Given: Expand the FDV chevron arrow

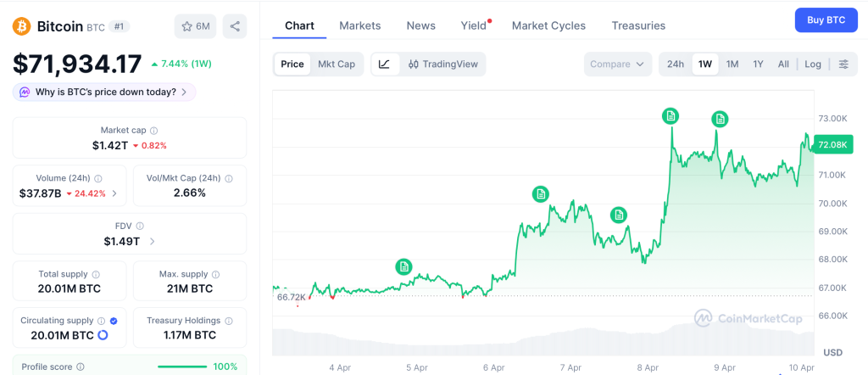Looking at the screenshot, I should click(x=153, y=242).
